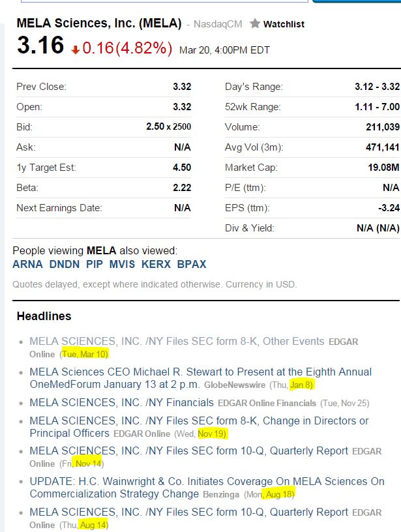
Task: Click the red down arrow price change indicator
Action: click(x=76, y=50)
